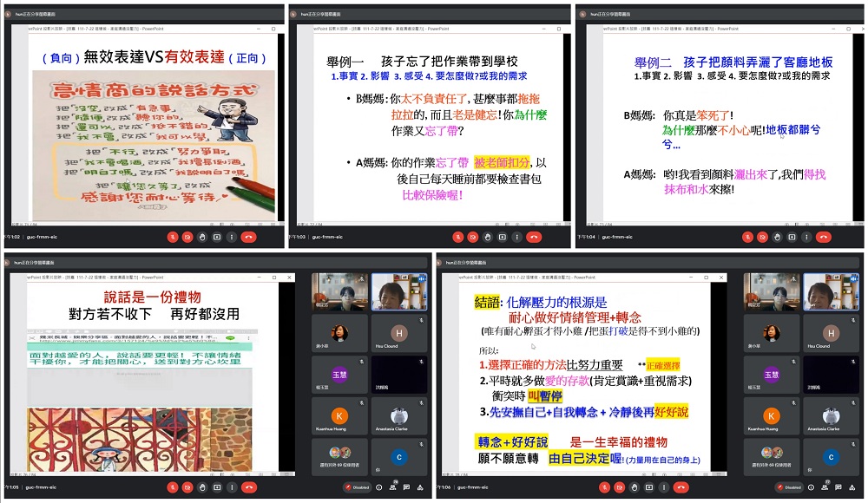Click meeting code guc-frmm-eic in the 1:02 panel

(x=42, y=237)
